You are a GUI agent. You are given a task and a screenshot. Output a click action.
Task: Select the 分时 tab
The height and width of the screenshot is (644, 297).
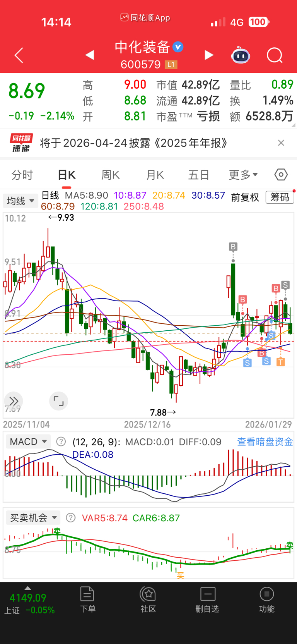pyautogui.click(x=22, y=175)
